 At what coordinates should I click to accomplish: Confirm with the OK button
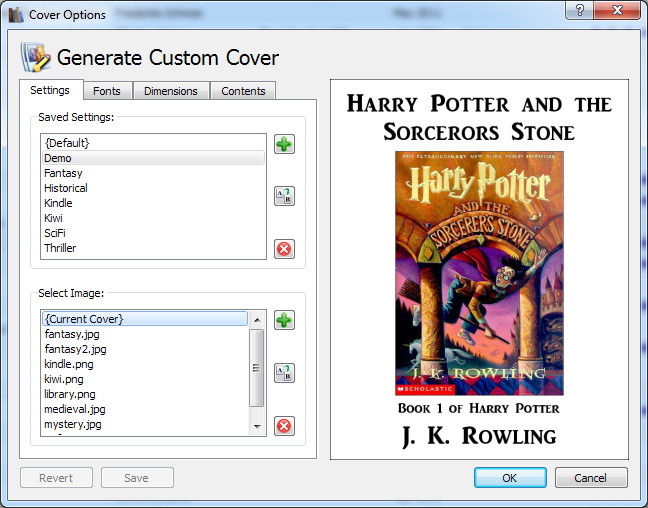tap(510, 478)
